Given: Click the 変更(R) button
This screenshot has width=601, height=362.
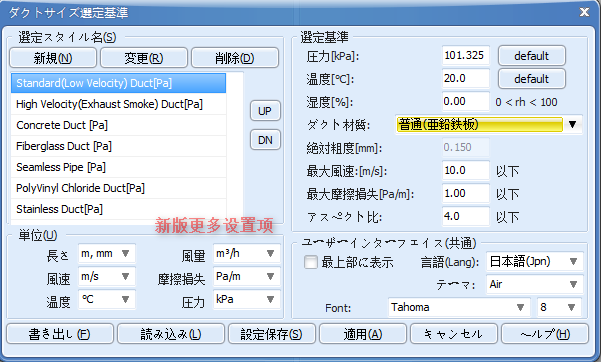Looking at the screenshot, I should coord(144,58).
